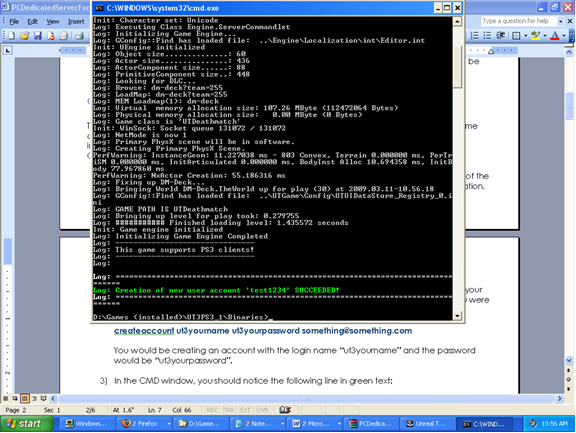Click the Highlight marker icon in Word
The image size is (576, 433).
pyautogui.click(x=535, y=36)
